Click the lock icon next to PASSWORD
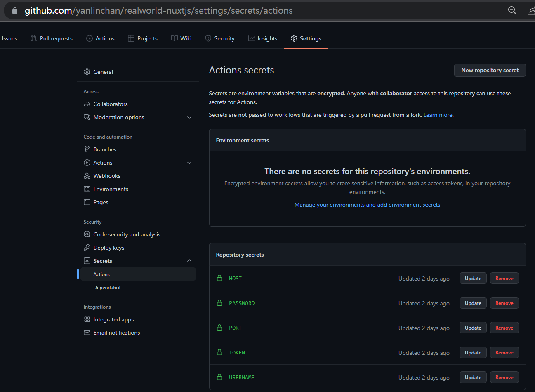 pyautogui.click(x=219, y=303)
